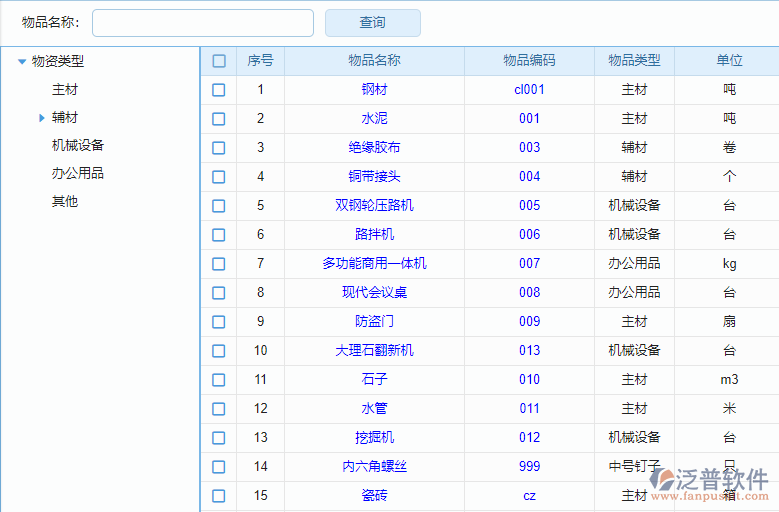Check the row checkbox for 铜带接头

pos(219,177)
